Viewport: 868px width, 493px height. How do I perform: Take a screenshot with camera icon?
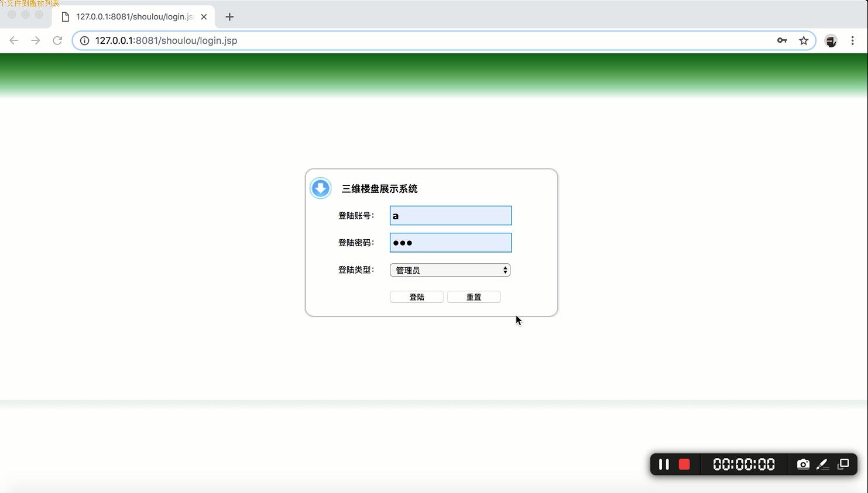pos(803,464)
